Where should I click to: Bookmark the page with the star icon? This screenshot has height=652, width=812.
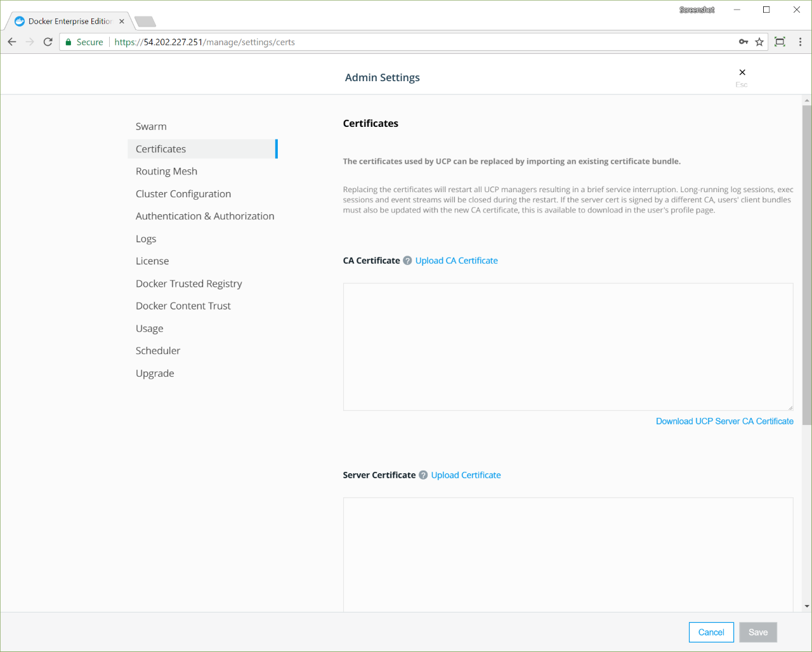tap(759, 42)
